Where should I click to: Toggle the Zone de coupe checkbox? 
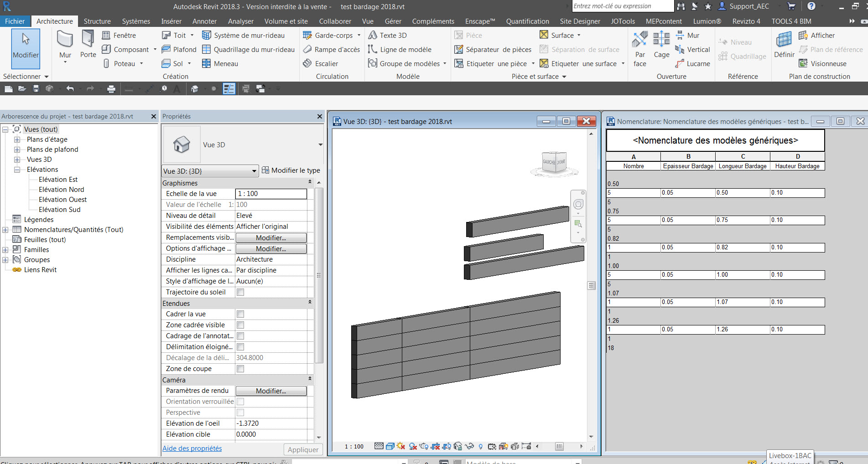tap(240, 369)
